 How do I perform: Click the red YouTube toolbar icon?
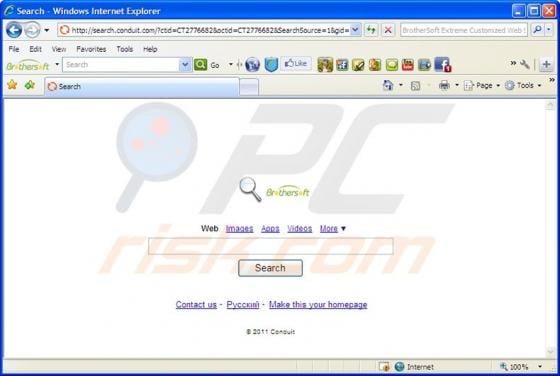point(408,65)
